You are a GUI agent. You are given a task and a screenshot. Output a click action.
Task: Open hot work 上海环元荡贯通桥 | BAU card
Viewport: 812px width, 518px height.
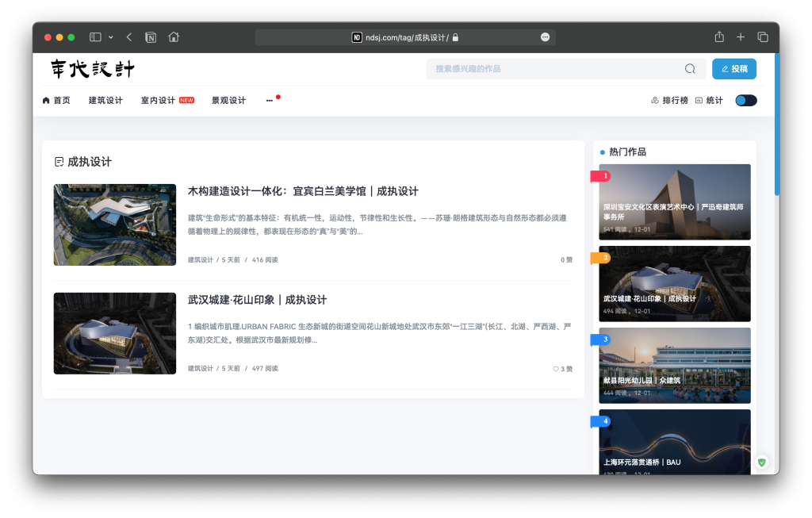click(675, 442)
